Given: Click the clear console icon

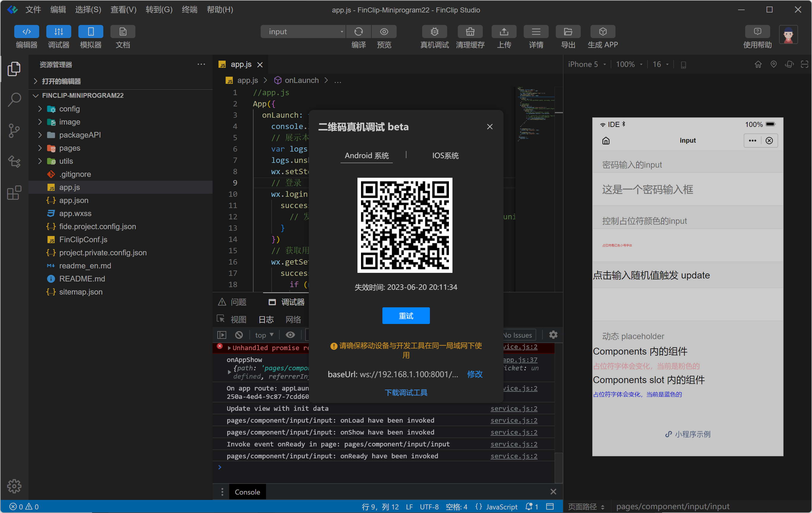Looking at the screenshot, I should click(x=239, y=335).
